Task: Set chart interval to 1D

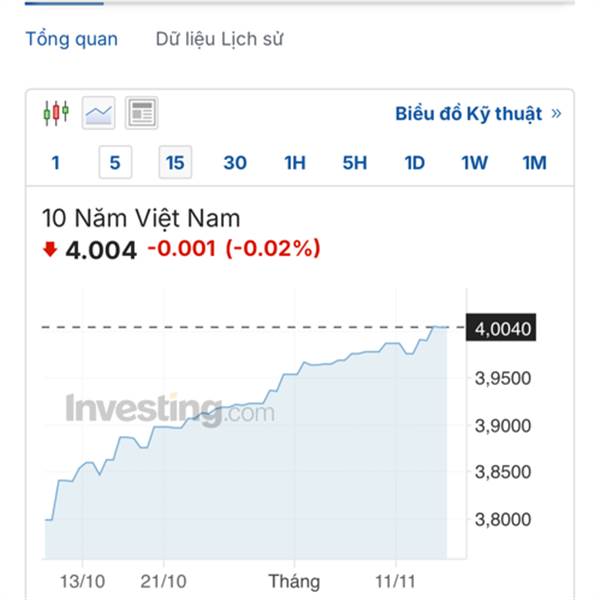Action: [x=415, y=162]
